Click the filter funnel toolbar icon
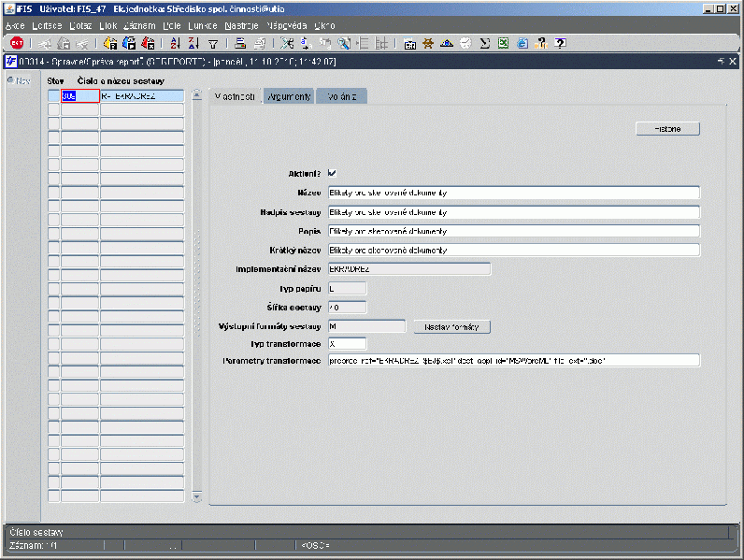This screenshot has height=560, width=744. (213, 43)
